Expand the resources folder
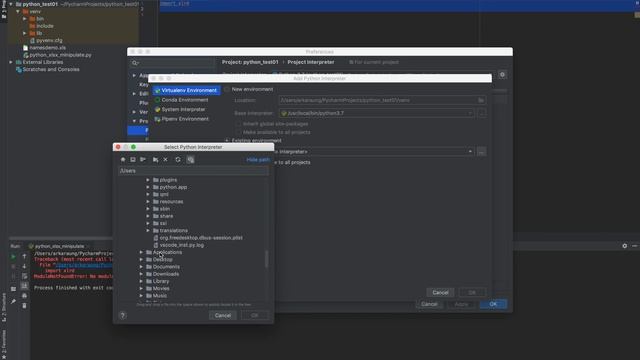 (x=148, y=202)
